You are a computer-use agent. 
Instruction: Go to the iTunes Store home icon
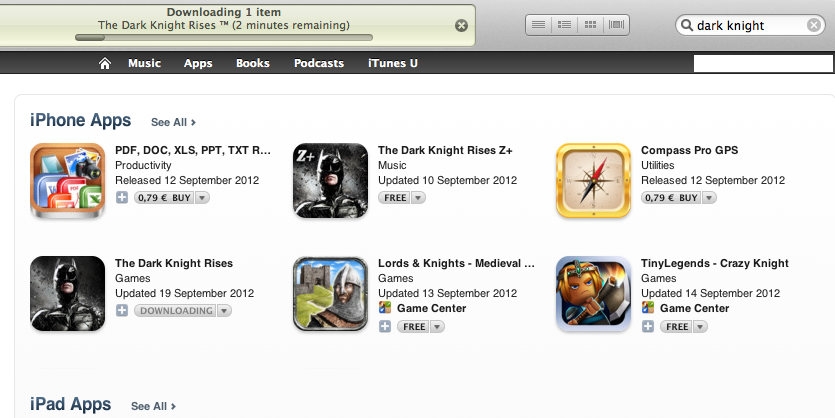pyautogui.click(x=105, y=63)
